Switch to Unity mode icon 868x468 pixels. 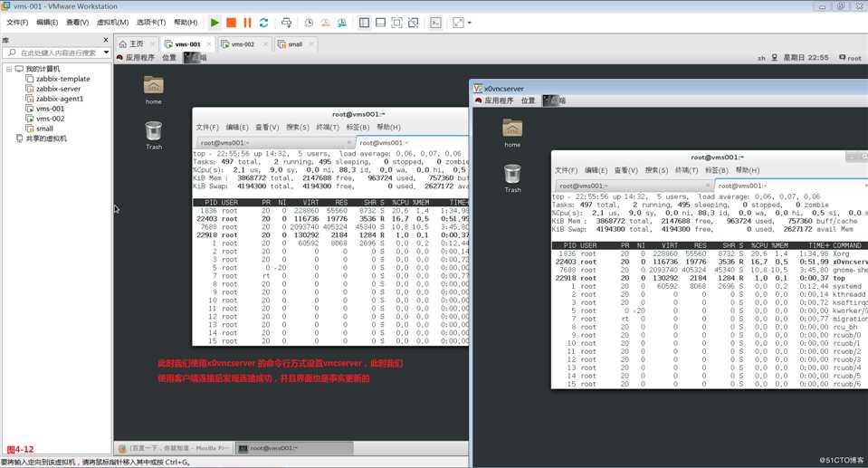point(413,23)
